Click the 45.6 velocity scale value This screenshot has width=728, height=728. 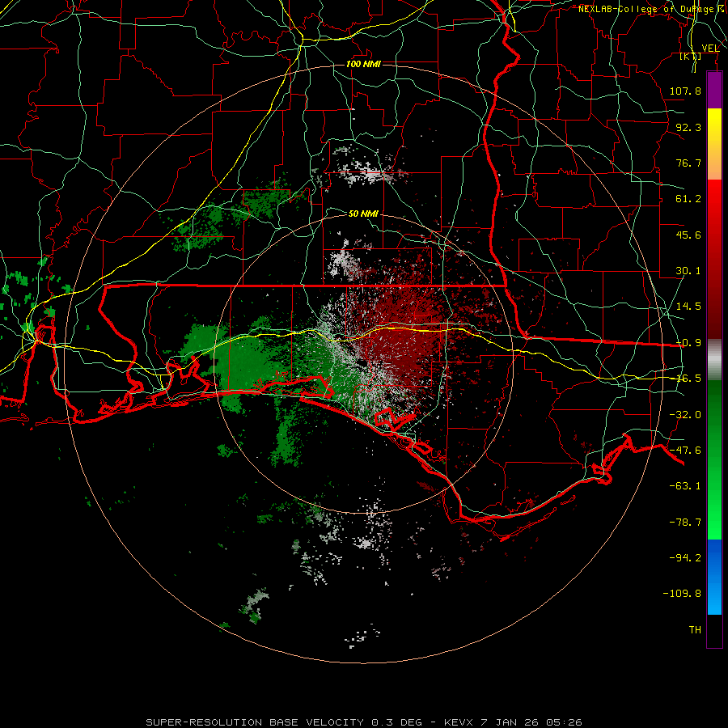pyautogui.click(x=688, y=235)
